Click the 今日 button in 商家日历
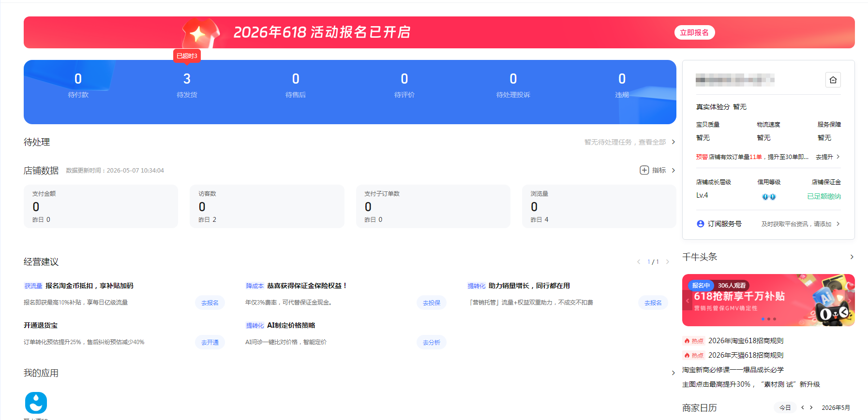The width and height of the screenshot is (868, 420). pyautogui.click(x=785, y=407)
